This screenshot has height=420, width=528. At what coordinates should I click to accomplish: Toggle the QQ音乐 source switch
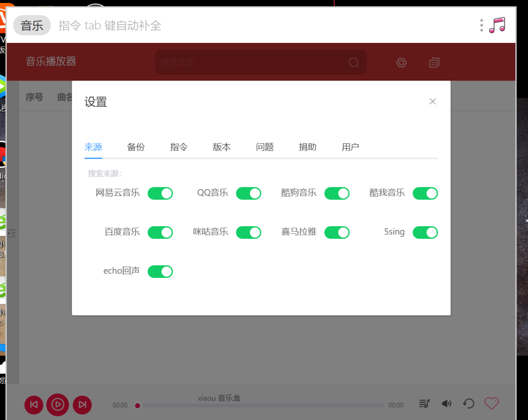tap(248, 193)
